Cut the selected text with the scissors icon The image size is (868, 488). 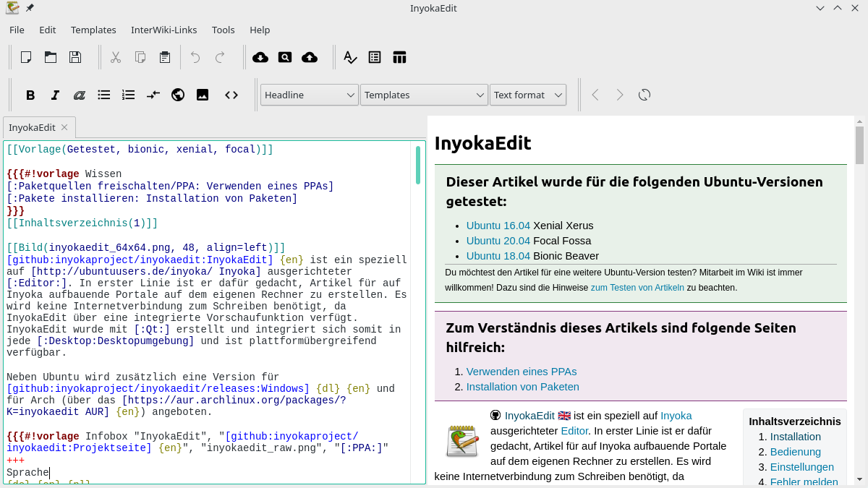click(116, 57)
